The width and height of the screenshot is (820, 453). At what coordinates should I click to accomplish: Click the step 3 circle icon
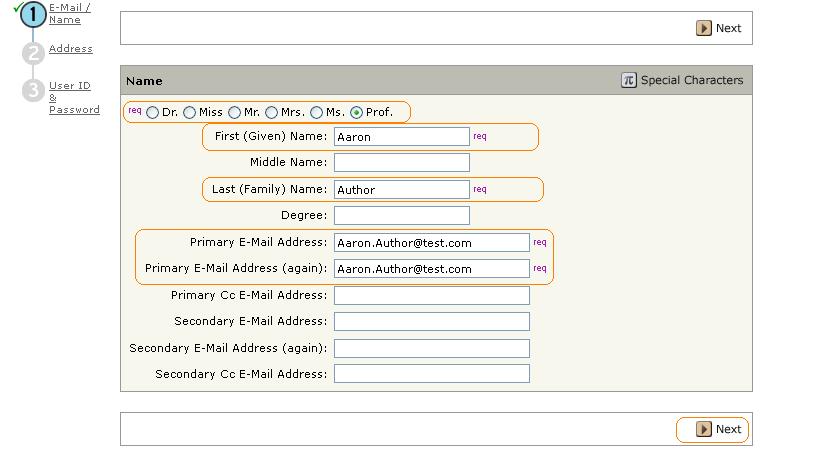(x=34, y=91)
